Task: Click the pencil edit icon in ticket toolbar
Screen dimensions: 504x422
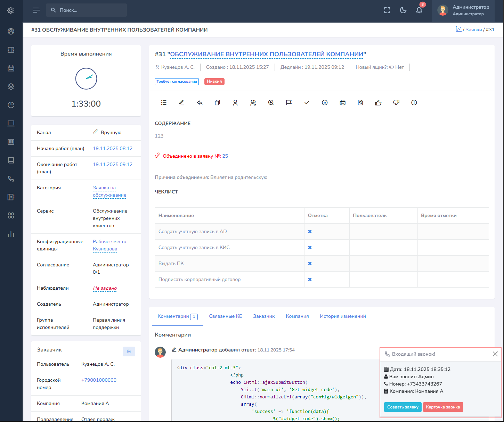Action: click(181, 102)
